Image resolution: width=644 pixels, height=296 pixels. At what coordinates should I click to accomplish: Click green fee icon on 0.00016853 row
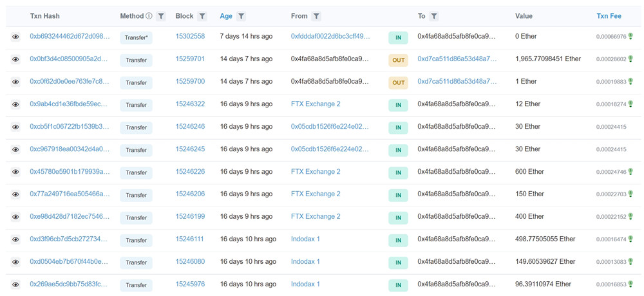coord(630,284)
